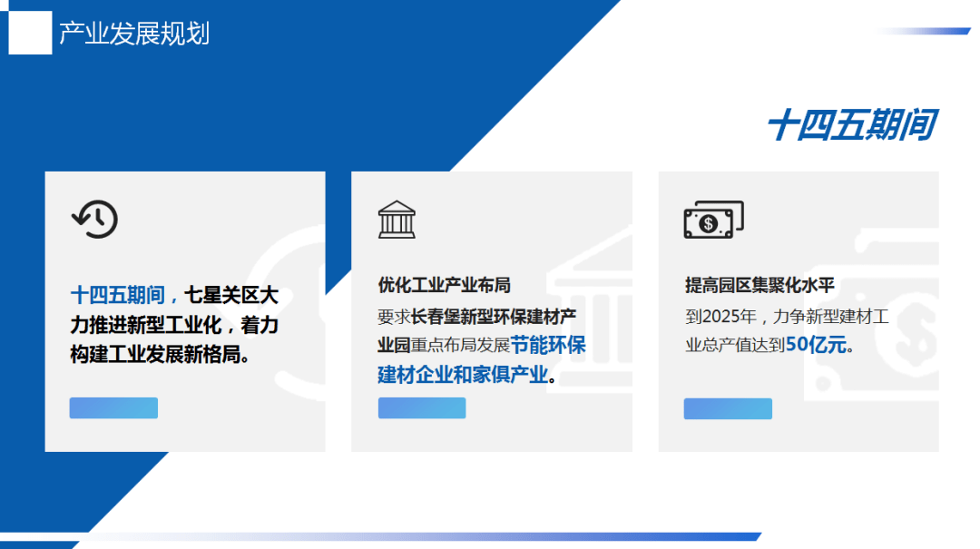Click the text 建材企业和家俱产业
The height and width of the screenshot is (549, 980).
[x=463, y=375]
